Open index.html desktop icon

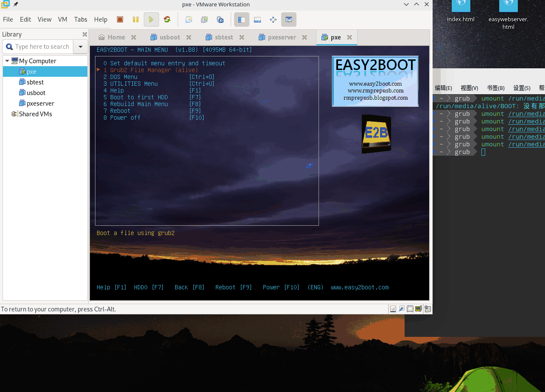(461, 11)
